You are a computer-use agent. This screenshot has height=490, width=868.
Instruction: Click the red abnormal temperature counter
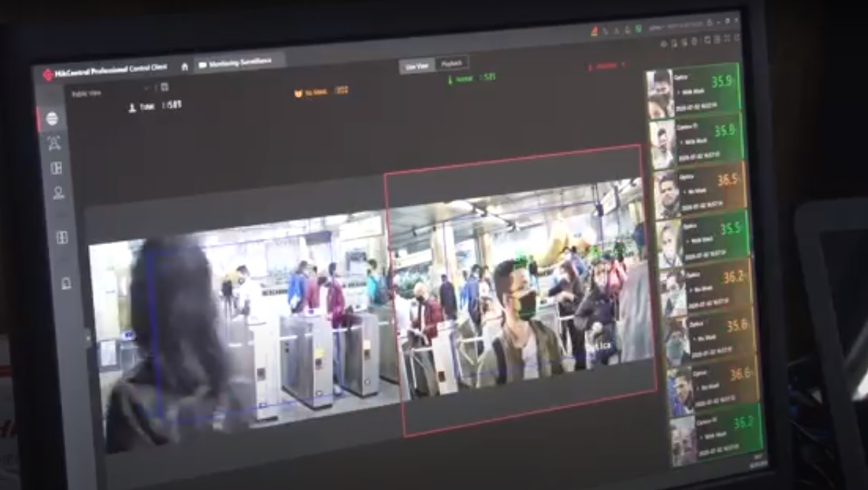607,65
